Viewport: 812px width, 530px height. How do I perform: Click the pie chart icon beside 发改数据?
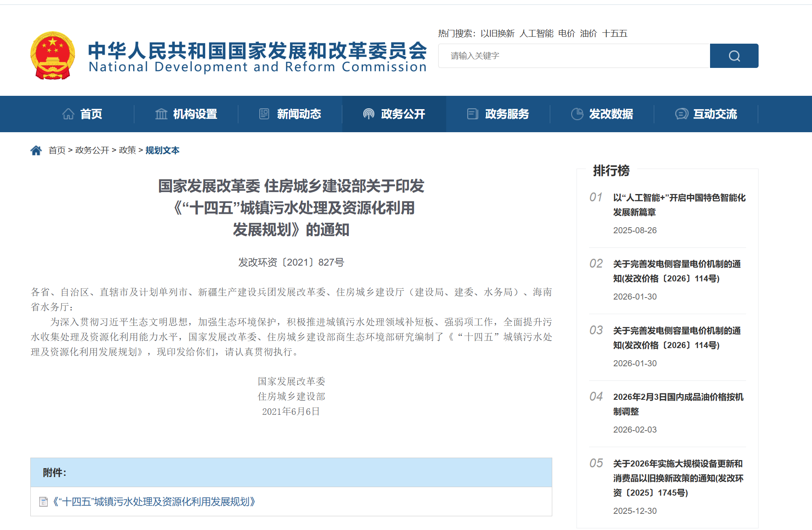click(577, 114)
